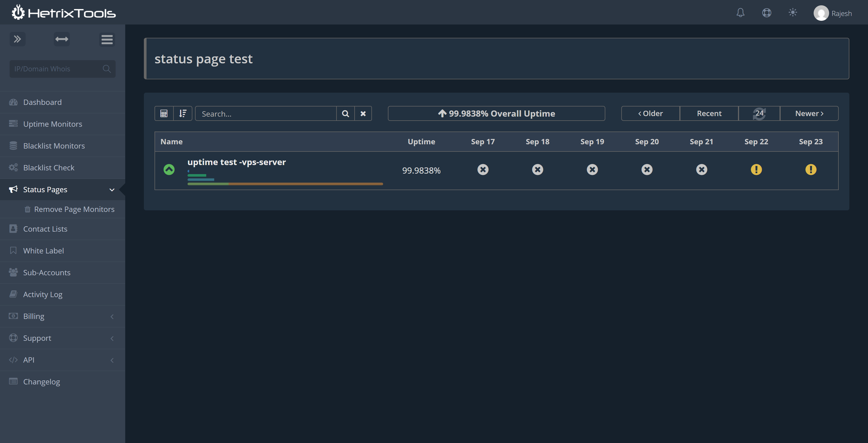The image size is (868, 443).
Task: Submit Whois search magnifier icon
Action: 107,69
